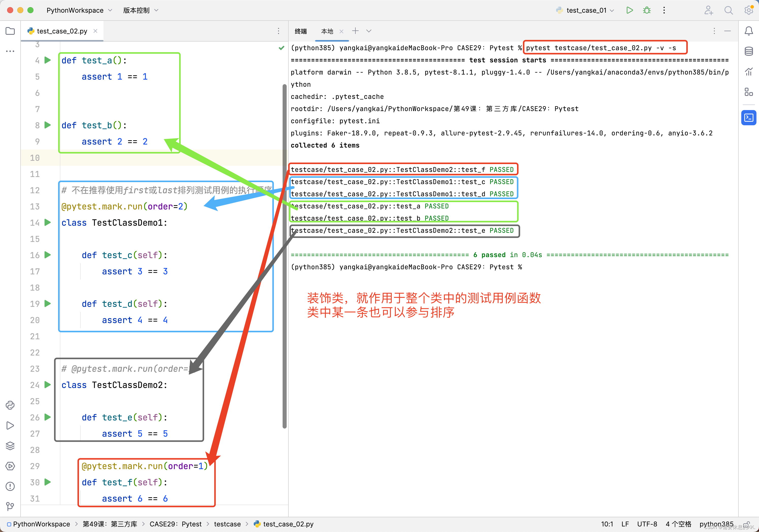Open IDE settings gear

(749, 10)
